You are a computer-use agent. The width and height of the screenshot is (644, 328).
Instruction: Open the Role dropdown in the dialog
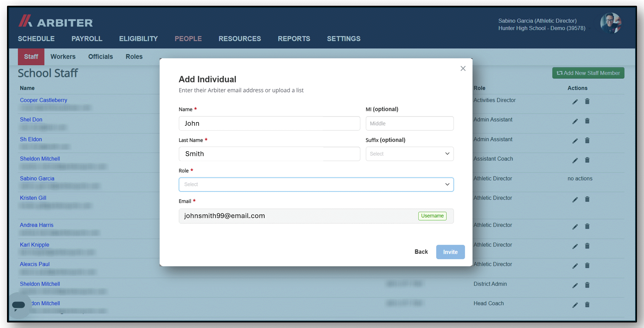(x=316, y=185)
